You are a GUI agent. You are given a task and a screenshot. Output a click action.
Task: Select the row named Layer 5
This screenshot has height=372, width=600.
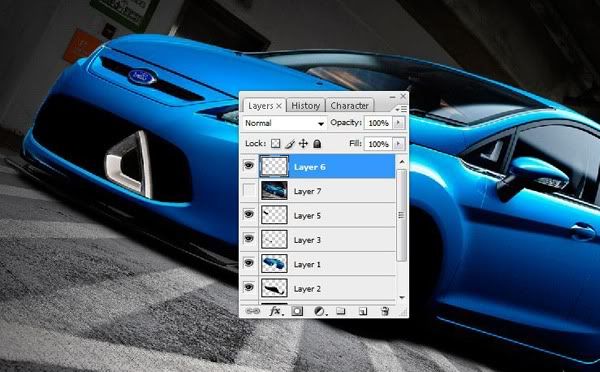pos(318,215)
